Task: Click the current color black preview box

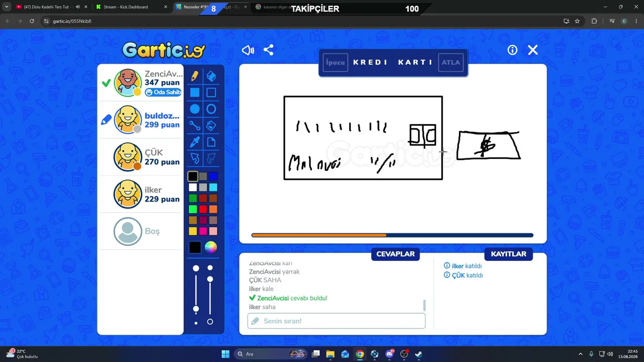Action: pos(195,247)
